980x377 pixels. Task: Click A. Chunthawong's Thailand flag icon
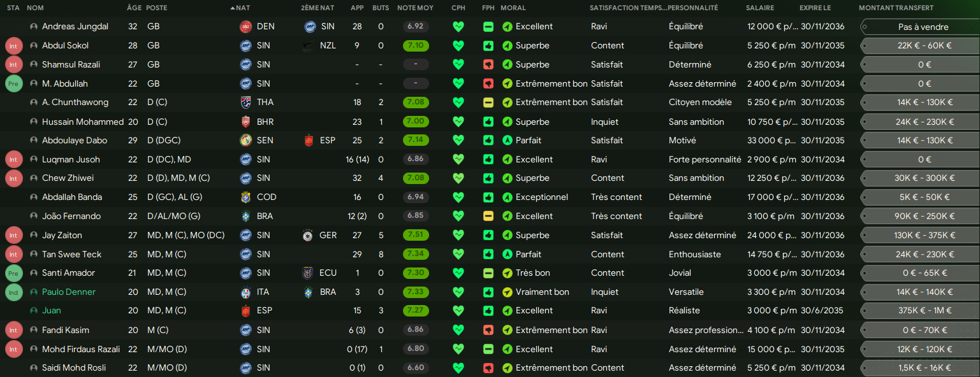tap(245, 103)
